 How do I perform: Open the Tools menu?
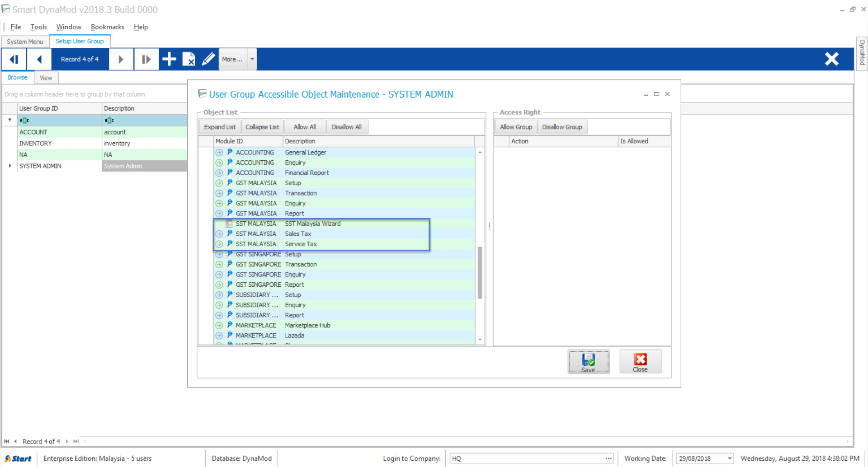pyautogui.click(x=38, y=27)
